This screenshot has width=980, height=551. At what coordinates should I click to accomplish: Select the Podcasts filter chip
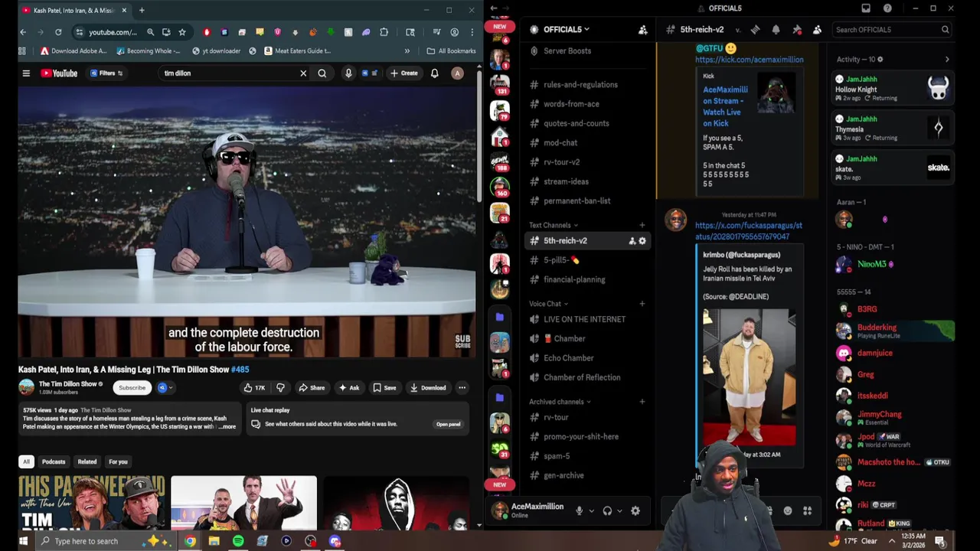[x=54, y=461]
